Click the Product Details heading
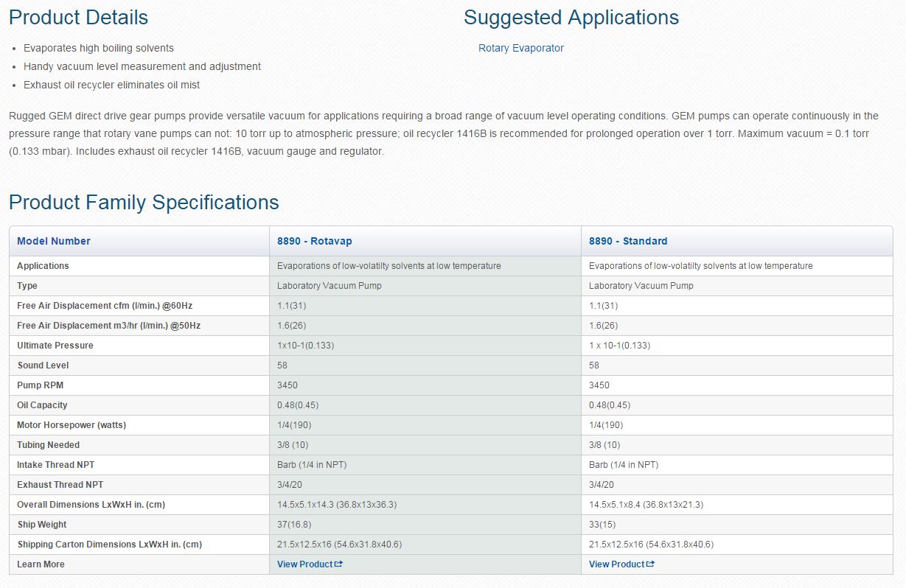This screenshot has width=906, height=588. pos(78,18)
